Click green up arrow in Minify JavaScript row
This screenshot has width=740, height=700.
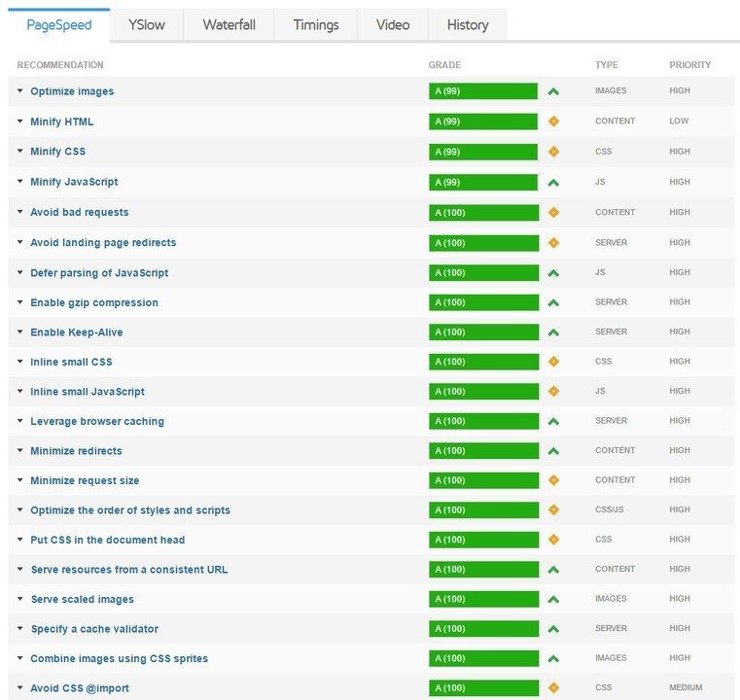click(553, 182)
